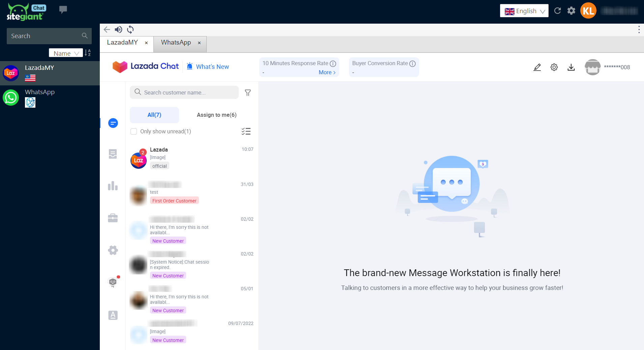
Task: Expand the Name sort dropdown
Action: pos(66,53)
